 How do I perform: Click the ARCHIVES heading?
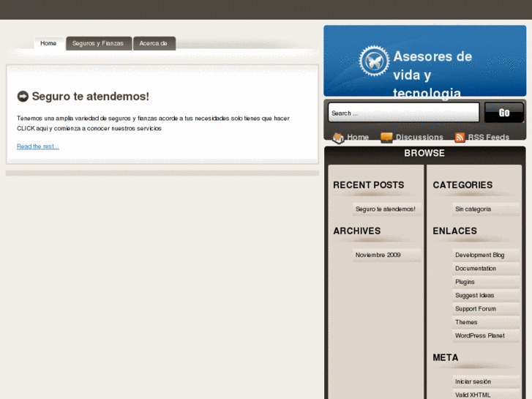(356, 231)
